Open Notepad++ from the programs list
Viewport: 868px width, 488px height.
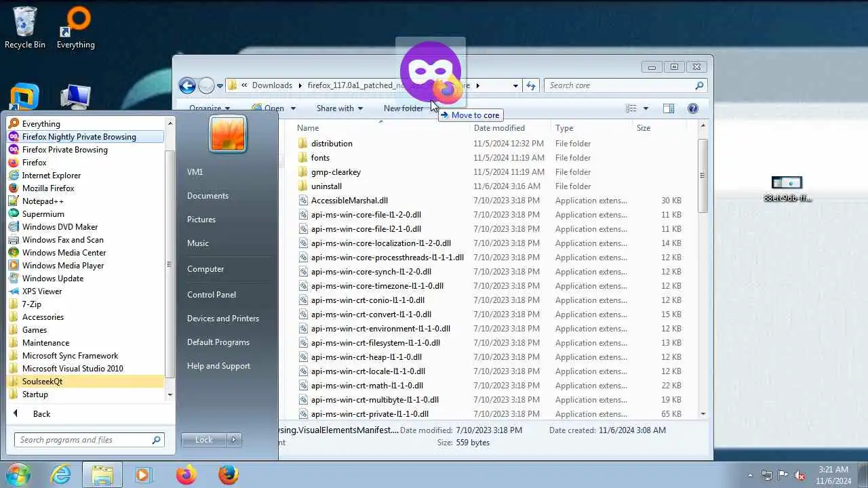click(x=85, y=201)
